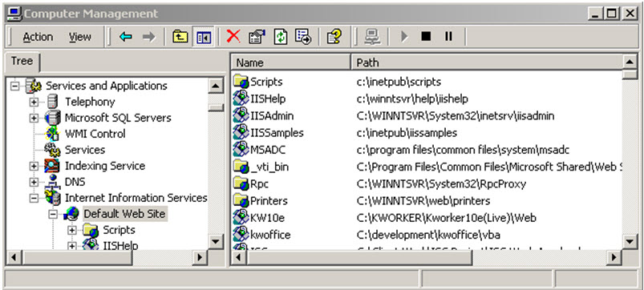This screenshot has width=644, height=290.
Task: Collapse the Default Web Site node
Action: coord(52,214)
